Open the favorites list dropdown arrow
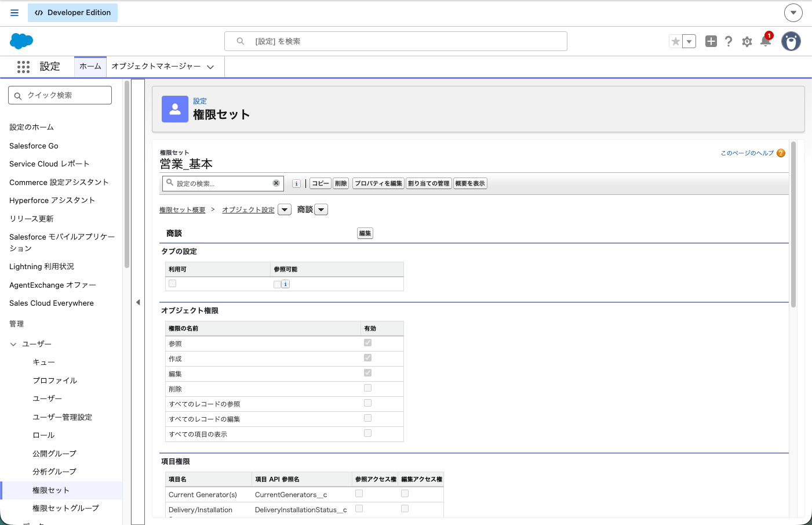Screen dimensions: 812x525 tap(689, 41)
